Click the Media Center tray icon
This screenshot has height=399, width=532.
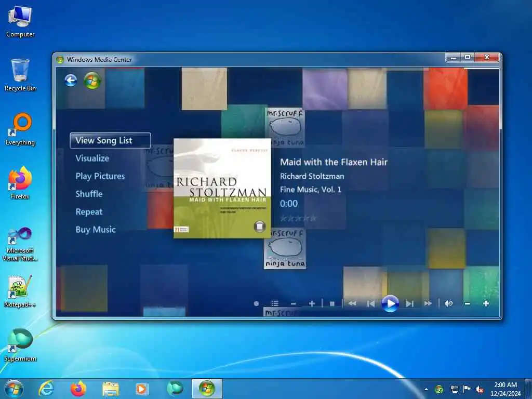tap(439, 389)
